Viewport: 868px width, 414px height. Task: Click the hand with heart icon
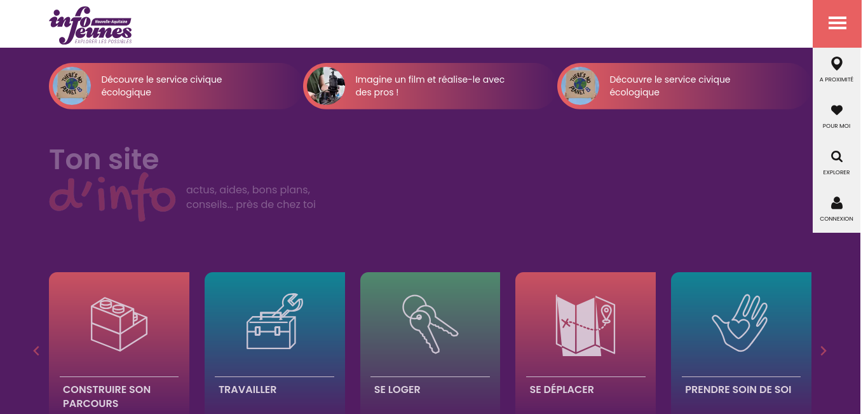pos(741,323)
